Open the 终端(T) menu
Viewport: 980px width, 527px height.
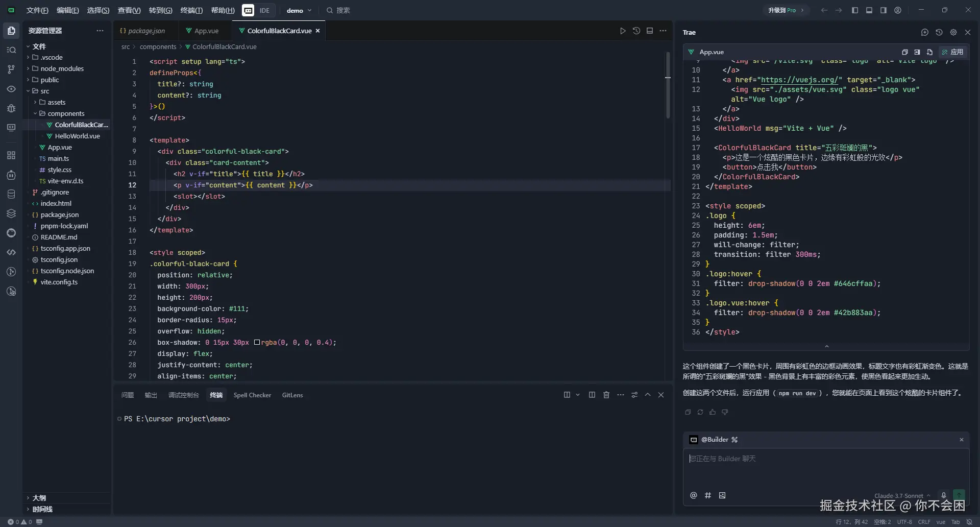(191, 10)
